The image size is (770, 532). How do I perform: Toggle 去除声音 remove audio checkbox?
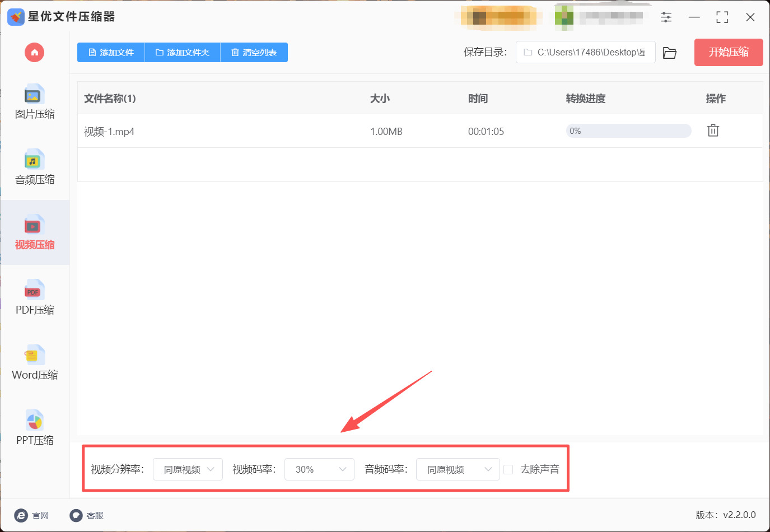[508, 469]
